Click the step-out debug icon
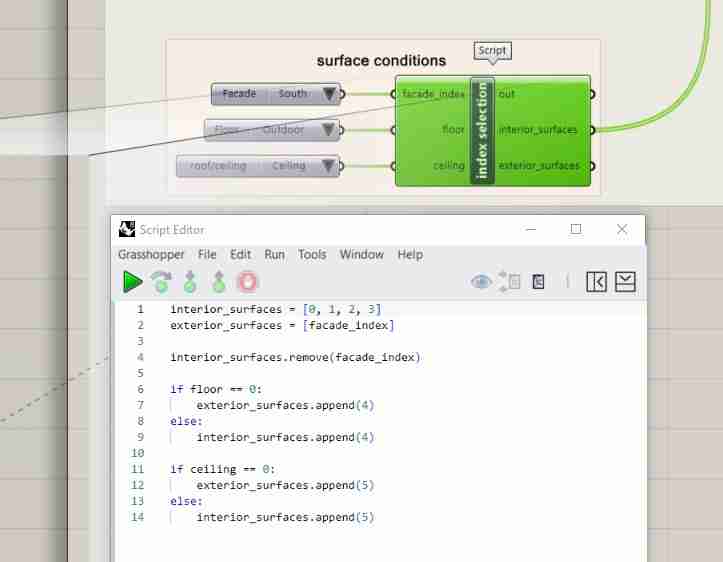 coord(218,282)
